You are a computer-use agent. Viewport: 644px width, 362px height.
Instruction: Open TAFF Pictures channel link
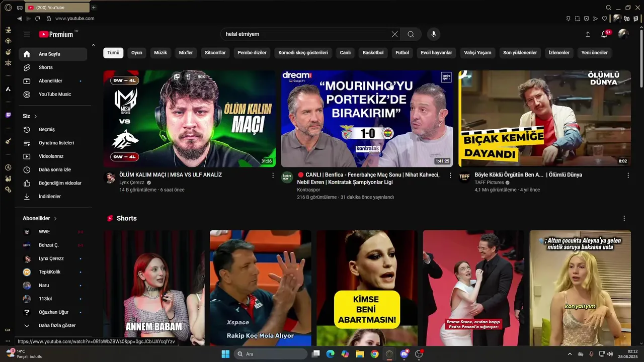tap(489, 183)
